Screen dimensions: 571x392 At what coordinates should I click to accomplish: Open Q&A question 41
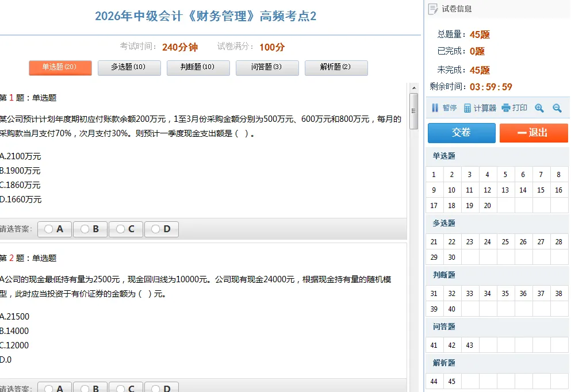435,345
